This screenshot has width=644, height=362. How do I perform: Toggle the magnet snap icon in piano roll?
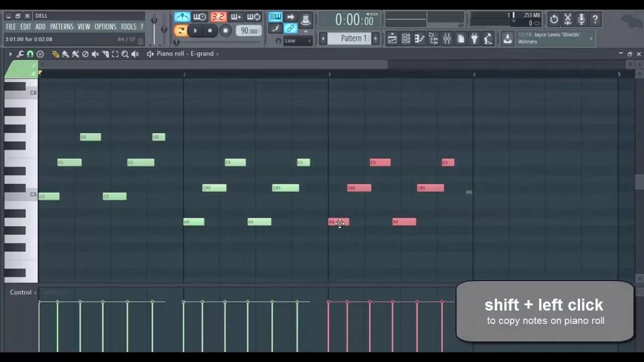(x=30, y=54)
